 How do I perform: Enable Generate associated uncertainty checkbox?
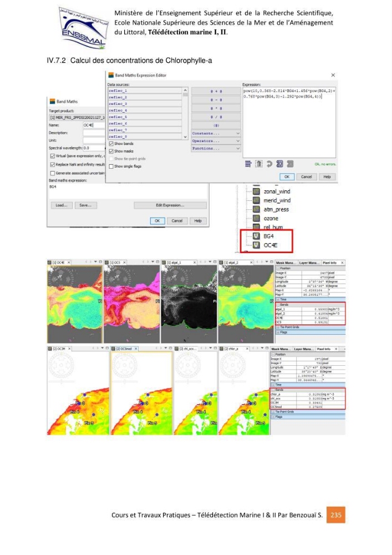(x=52, y=173)
